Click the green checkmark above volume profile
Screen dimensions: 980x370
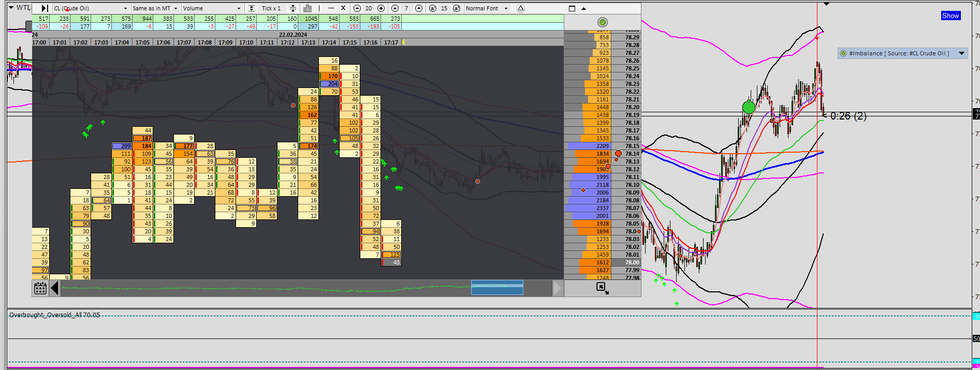click(602, 22)
